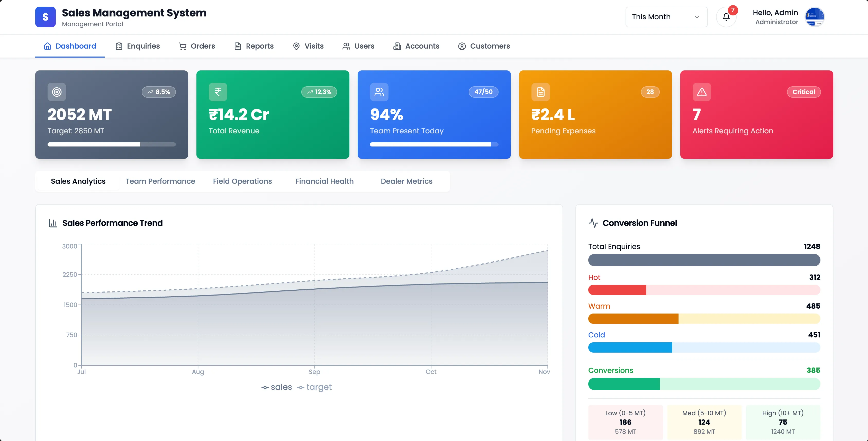Screen dimensions: 868x441
Task: Switch to the Team Performance tab
Action: [160, 181]
